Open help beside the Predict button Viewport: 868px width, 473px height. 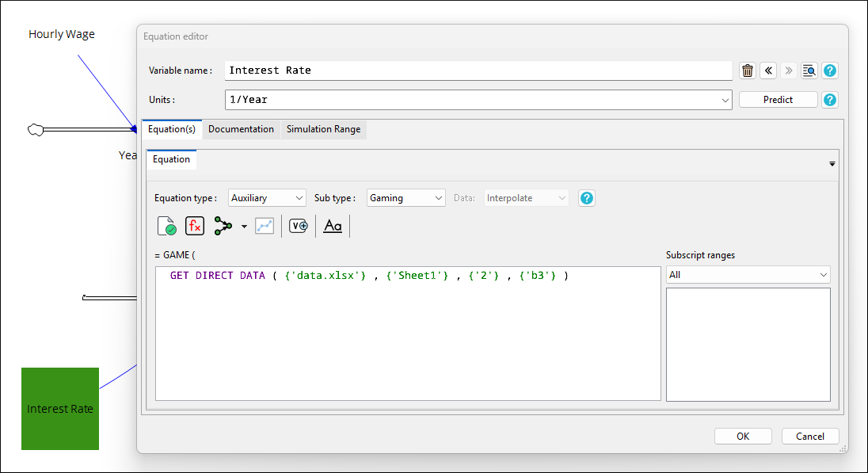coord(829,99)
